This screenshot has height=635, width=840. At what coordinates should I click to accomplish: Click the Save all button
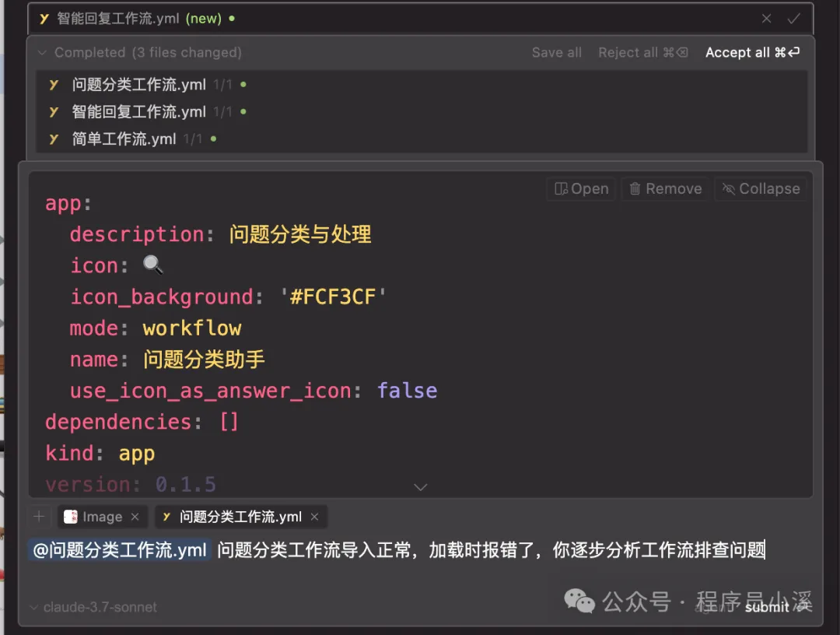pyautogui.click(x=556, y=52)
